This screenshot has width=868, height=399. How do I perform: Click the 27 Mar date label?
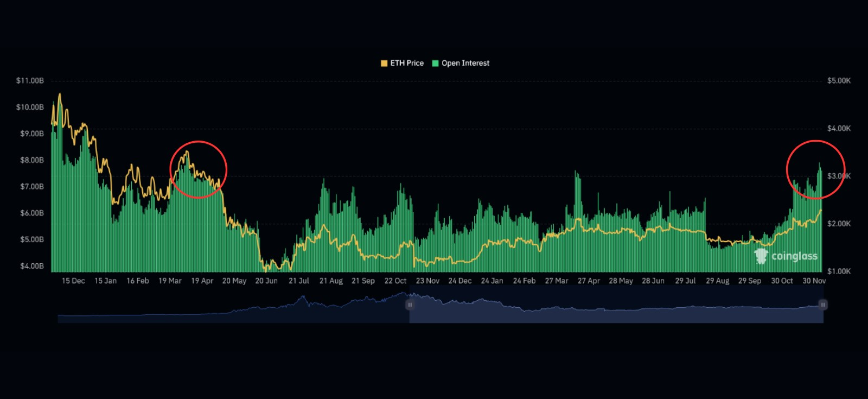(x=557, y=281)
